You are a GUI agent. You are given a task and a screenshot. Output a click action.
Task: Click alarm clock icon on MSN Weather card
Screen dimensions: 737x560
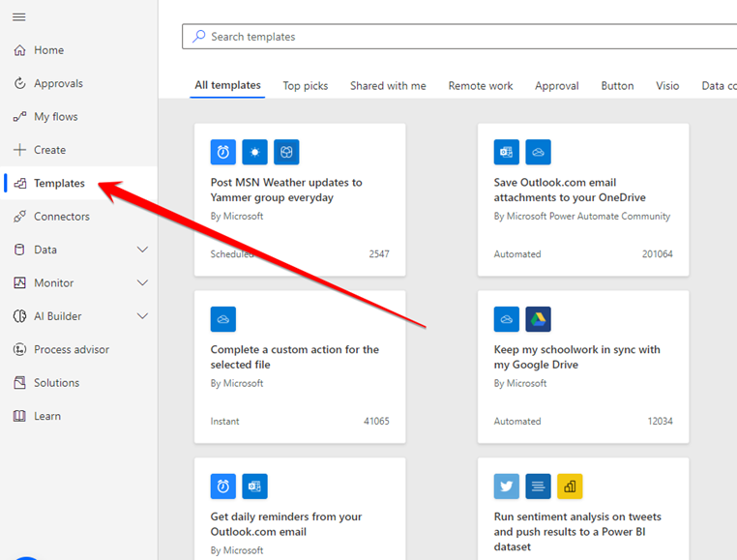223,152
